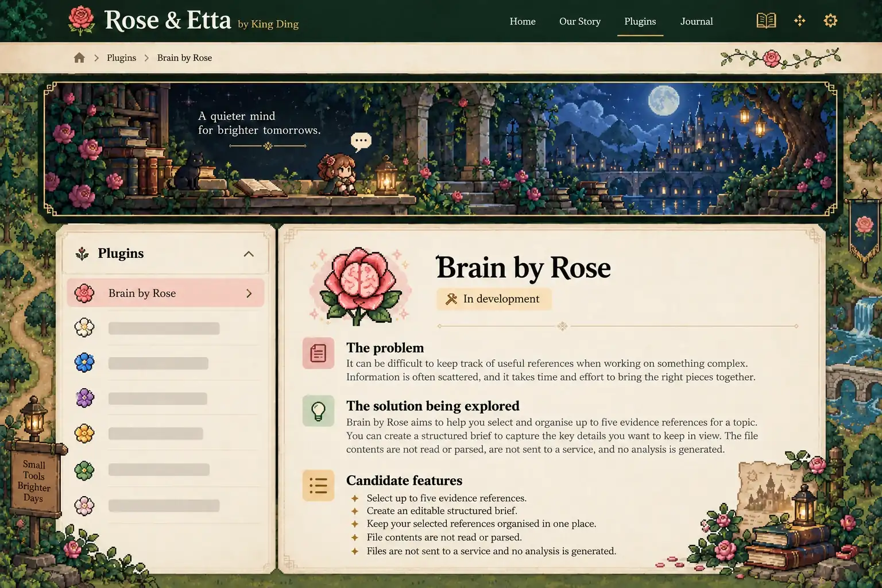This screenshot has height=588, width=882.
Task: Select the pale pink flower plugin icon
Action: [x=84, y=506]
